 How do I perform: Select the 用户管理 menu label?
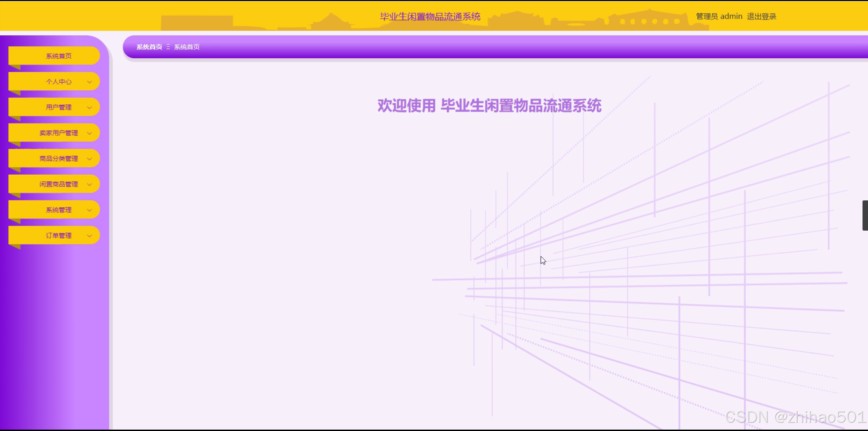click(x=59, y=107)
